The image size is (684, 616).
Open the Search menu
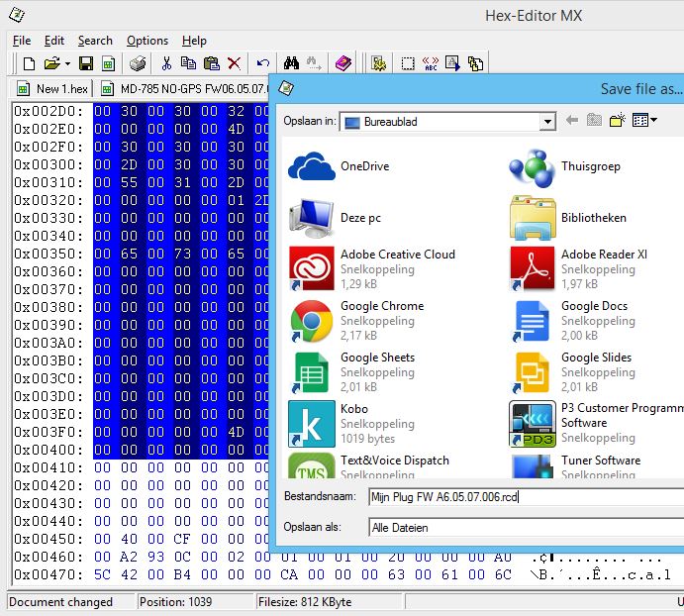[95, 41]
